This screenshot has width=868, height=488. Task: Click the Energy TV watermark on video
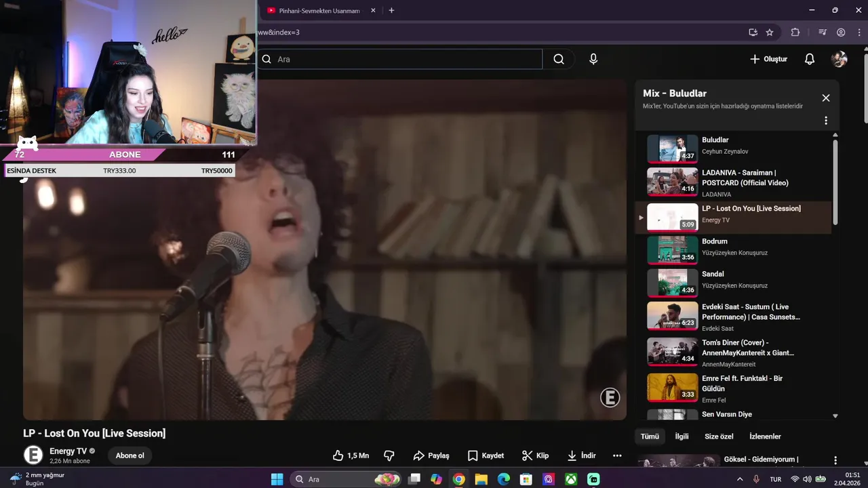[610, 398]
